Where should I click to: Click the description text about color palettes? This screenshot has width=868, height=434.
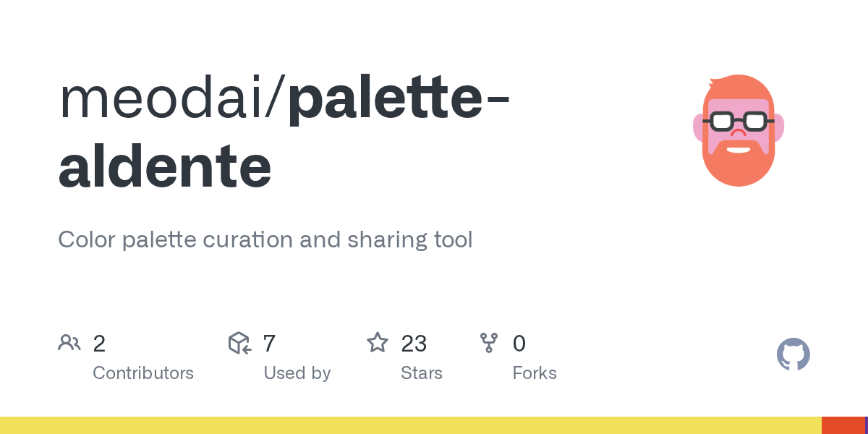265,240
